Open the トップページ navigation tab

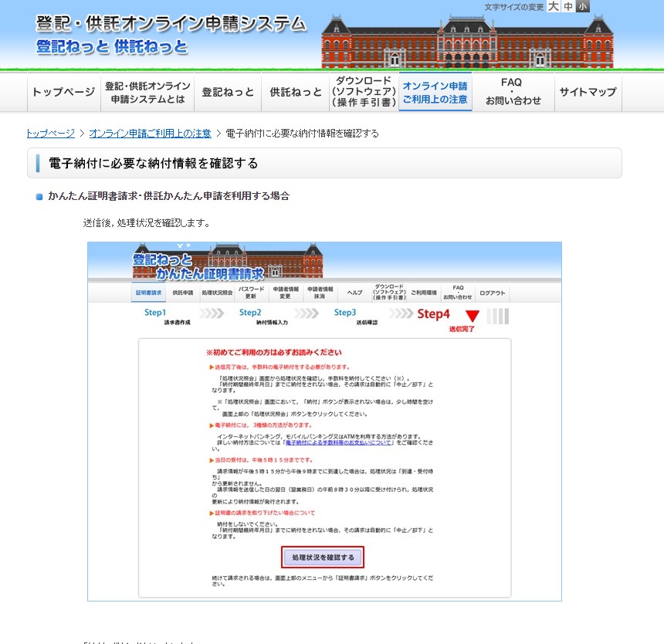(x=64, y=92)
